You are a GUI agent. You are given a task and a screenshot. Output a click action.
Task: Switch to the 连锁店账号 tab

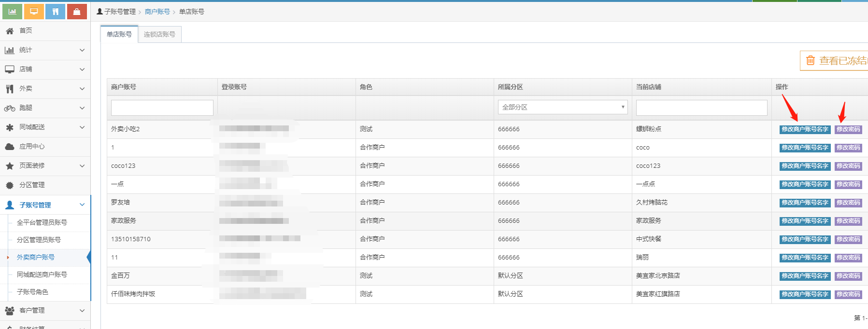(x=159, y=34)
